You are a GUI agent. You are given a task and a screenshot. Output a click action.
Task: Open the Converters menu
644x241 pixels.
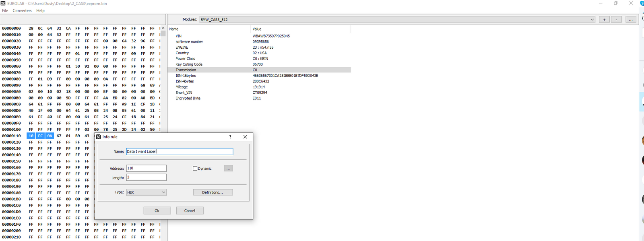coord(22,10)
